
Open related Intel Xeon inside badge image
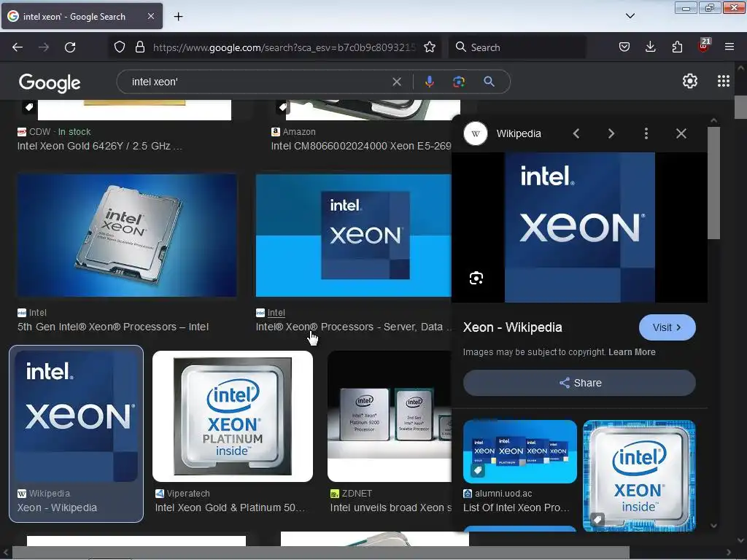coord(639,475)
